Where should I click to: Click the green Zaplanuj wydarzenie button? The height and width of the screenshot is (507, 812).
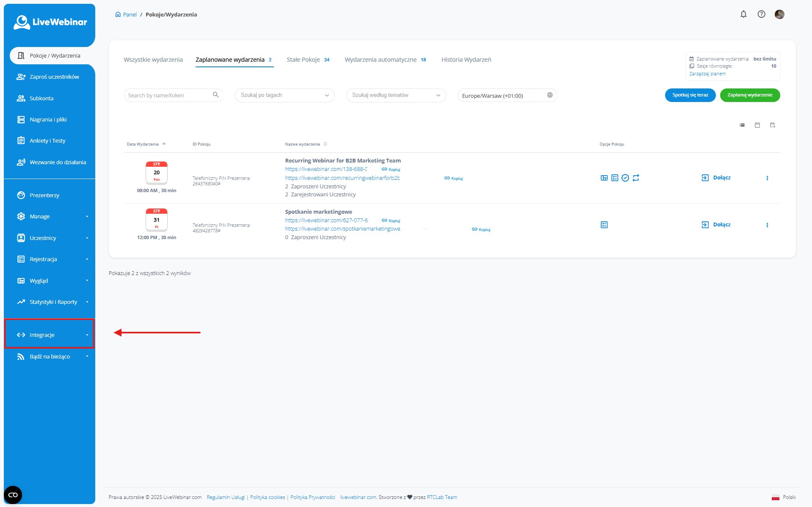pyautogui.click(x=749, y=95)
